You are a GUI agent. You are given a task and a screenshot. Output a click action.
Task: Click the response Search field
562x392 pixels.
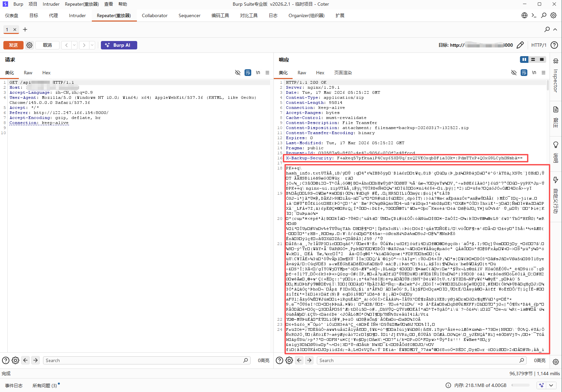pos(417,360)
